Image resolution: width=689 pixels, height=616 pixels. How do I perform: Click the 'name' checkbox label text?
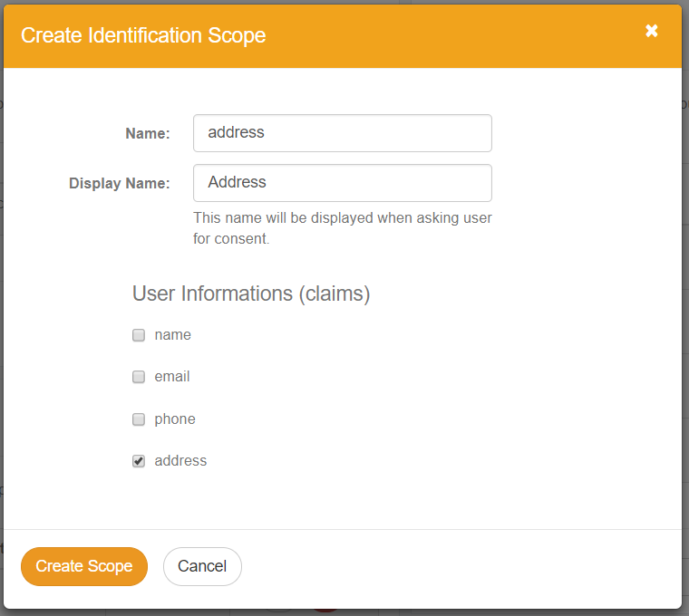[172, 335]
